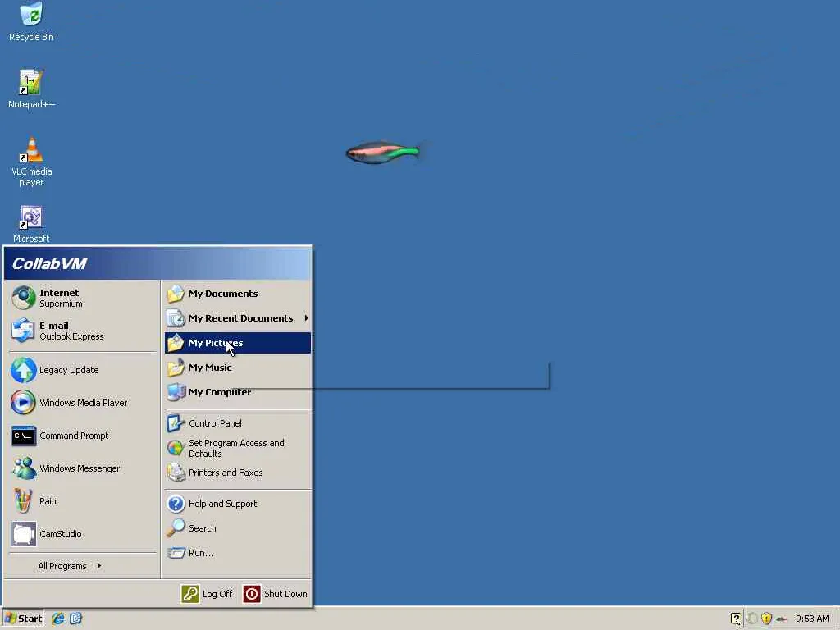This screenshot has width=840, height=630.
Task: Click the taskbar clock showing 9:53 AM
Action: tap(812, 619)
